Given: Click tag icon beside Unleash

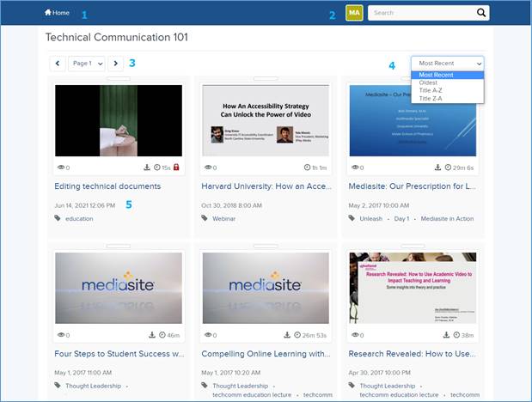Looking at the screenshot, I should [352, 218].
